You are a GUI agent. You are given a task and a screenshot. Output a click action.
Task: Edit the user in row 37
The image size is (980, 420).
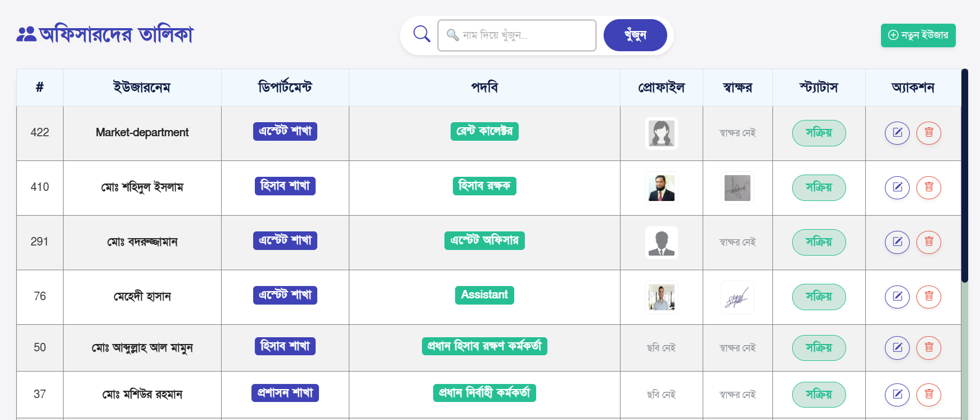(x=897, y=395)
